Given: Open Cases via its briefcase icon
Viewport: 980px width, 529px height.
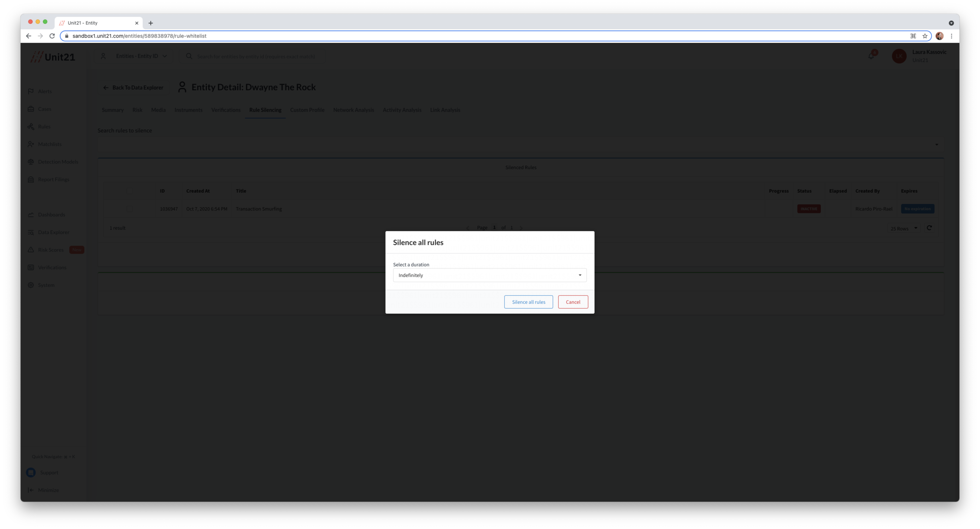Looking at the screenshot, I should 31,109.
